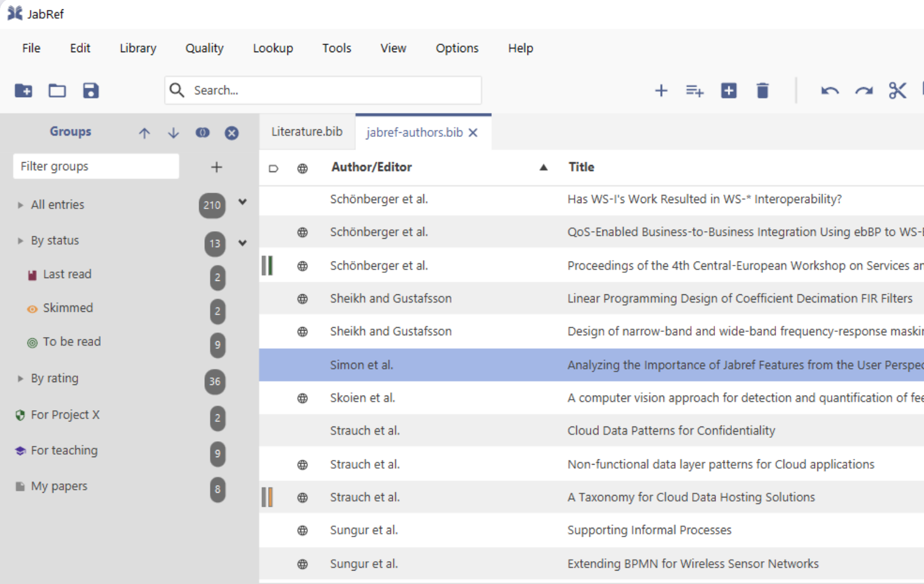The width and height of the screenshot is (924, 584).
Task: Open URL globe for Sungur Supporting Informal Processes
Action: [x=303, y=531]
